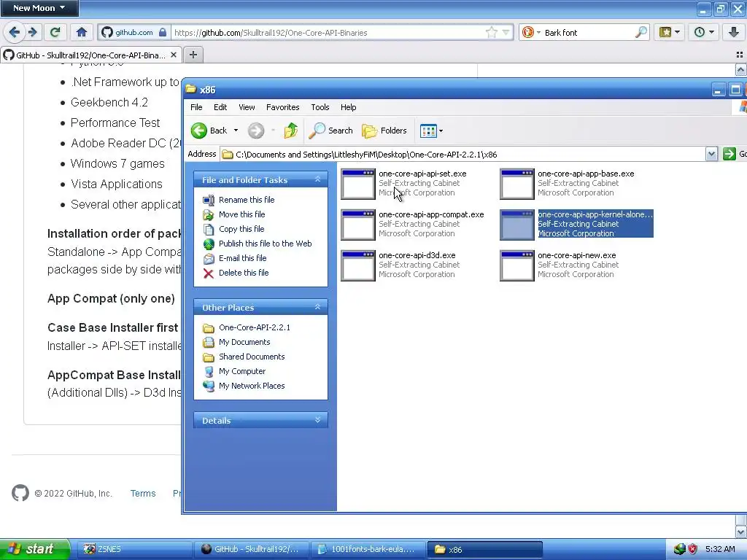Click Rename this file

pos(247,200)
